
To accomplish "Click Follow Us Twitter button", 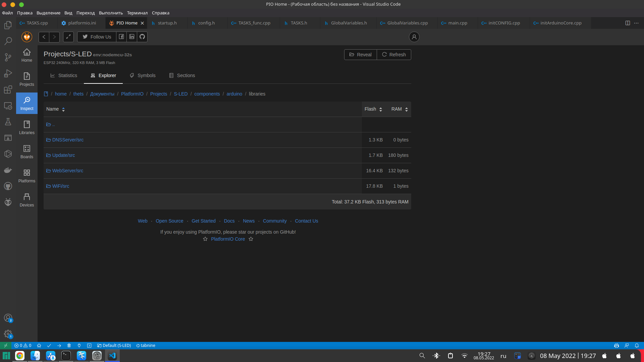I will (x=97, y=37).
